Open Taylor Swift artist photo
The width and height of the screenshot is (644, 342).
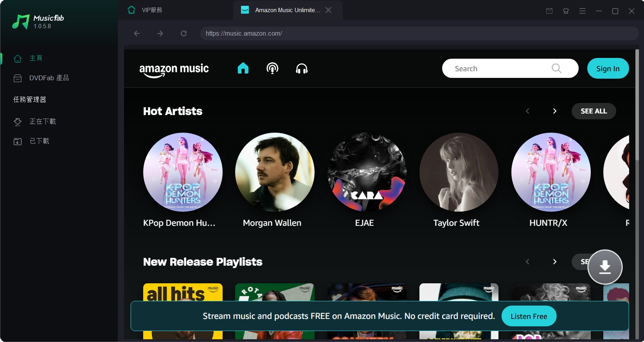pyautogui.click(x=459, y=172)
